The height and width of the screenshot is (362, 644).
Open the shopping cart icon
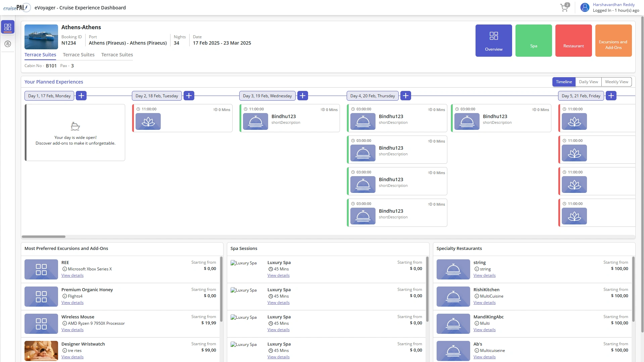[564, 8]
